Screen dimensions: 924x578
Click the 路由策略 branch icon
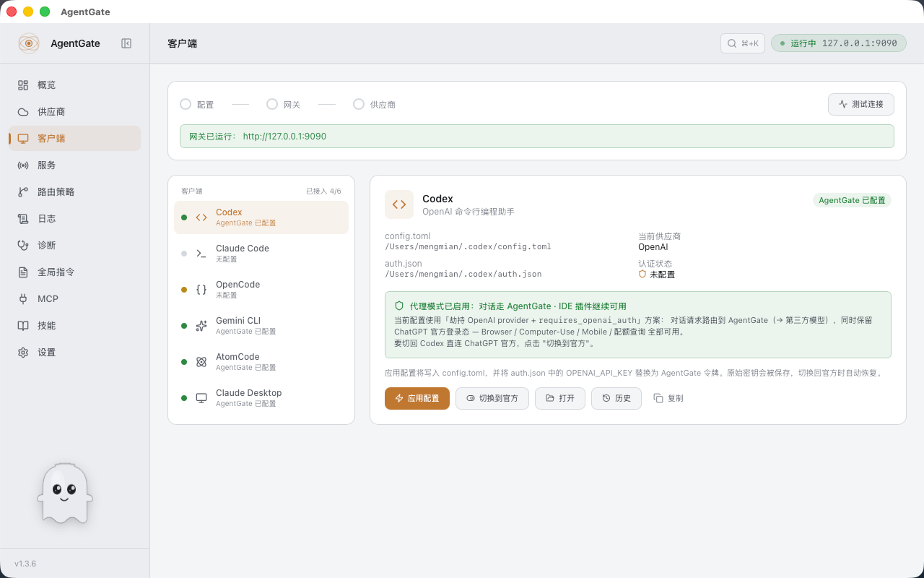pos(23,192)
